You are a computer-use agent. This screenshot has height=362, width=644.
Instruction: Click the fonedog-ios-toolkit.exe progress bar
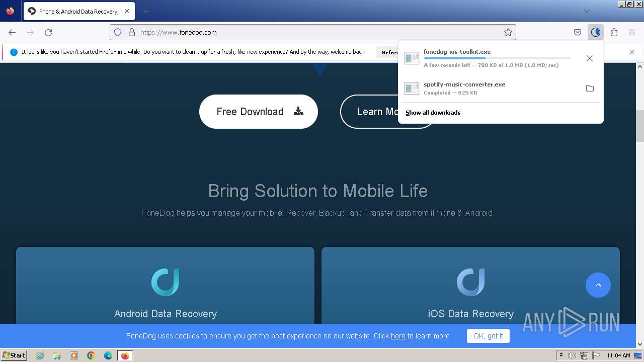(x=497, y=58)
